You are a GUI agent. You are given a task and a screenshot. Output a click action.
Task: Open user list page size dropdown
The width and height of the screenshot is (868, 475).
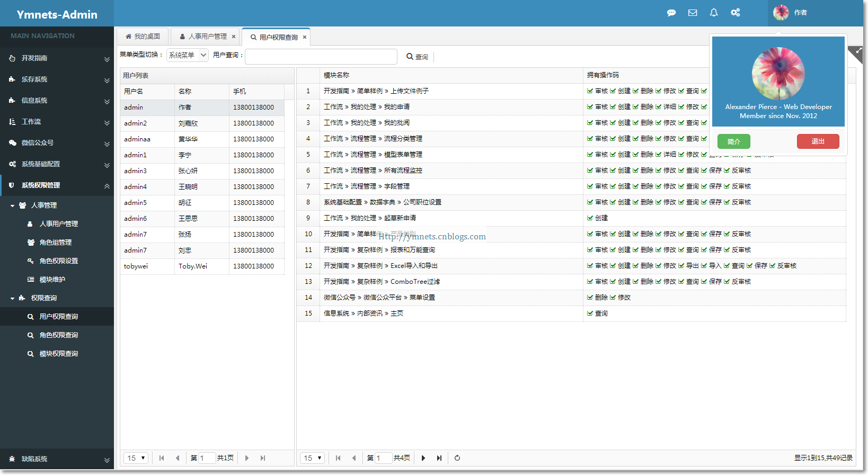pyautogui.click(x=136, y=458)
